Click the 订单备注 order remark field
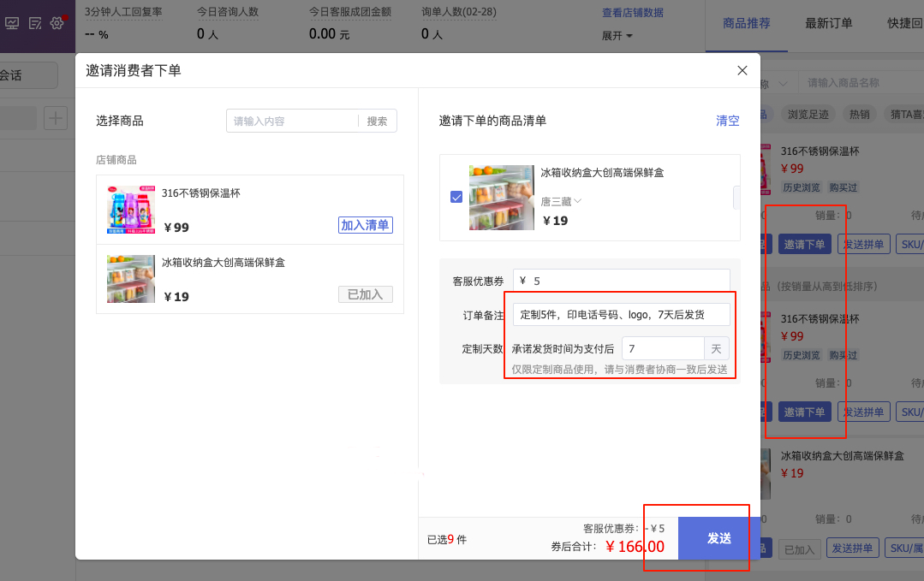 click(621, 314)
